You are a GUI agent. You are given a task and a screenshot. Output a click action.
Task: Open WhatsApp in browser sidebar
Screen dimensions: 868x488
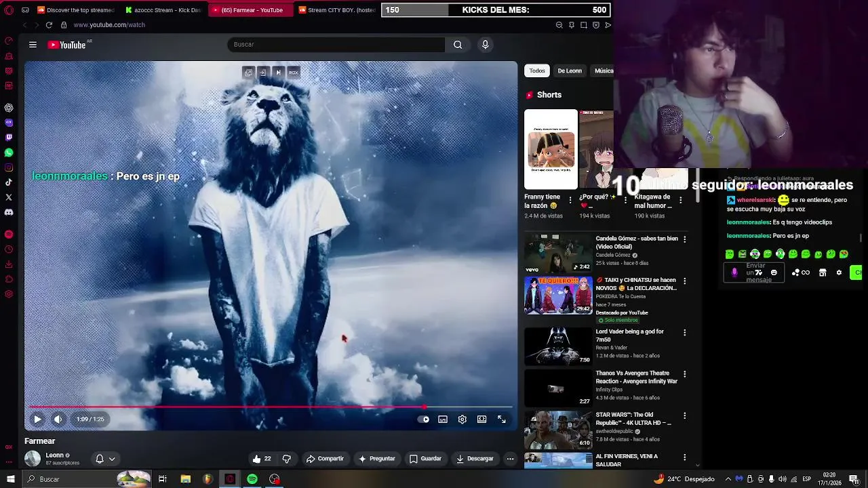point(9,152)
